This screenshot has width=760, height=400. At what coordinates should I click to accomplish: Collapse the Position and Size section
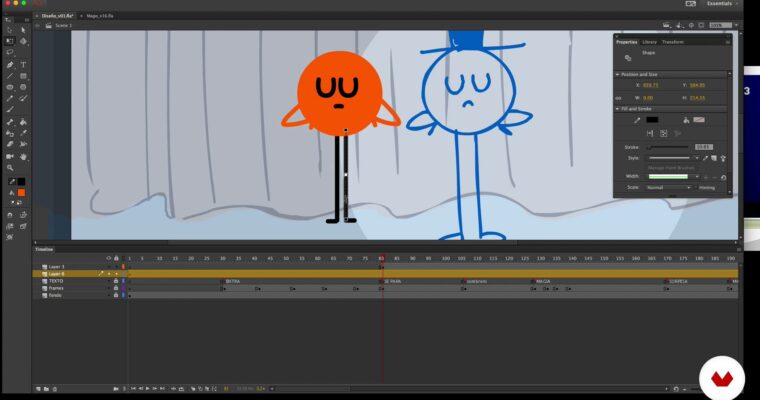(618, 75)
